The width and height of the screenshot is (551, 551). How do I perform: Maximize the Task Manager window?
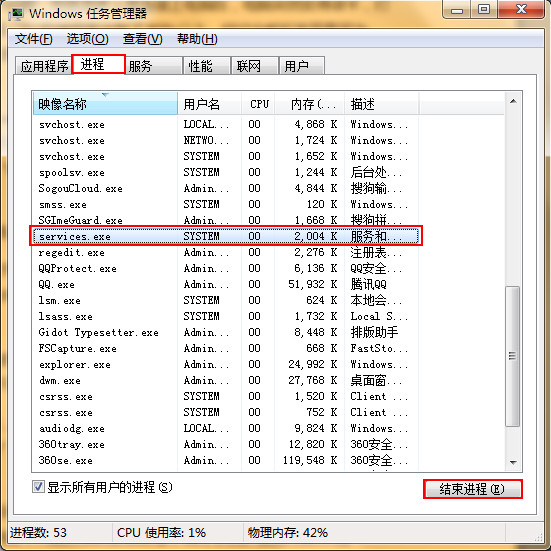click(x=484, y=9)
